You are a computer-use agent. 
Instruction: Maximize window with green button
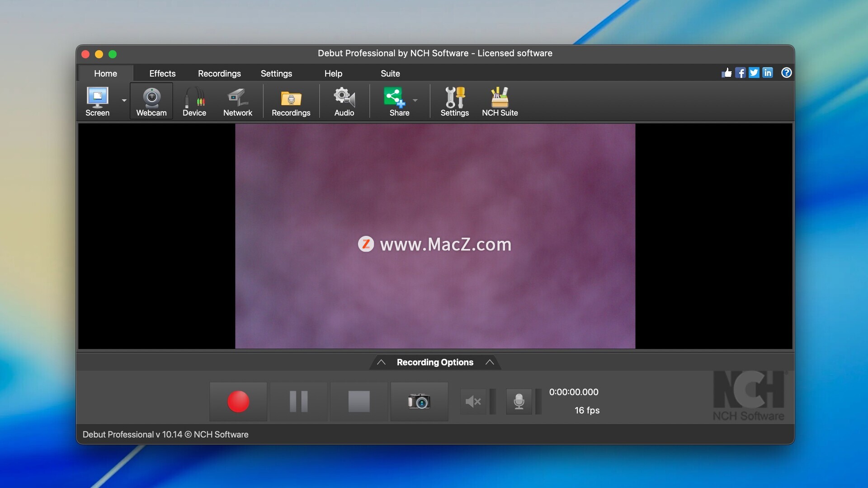pyautogui.click(x=113, y=54)
